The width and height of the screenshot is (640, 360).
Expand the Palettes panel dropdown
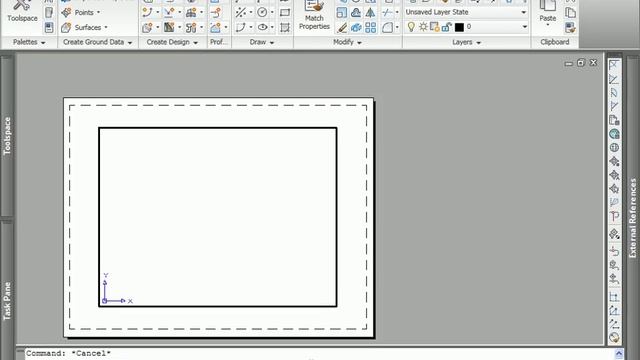[x=29, y=42]
